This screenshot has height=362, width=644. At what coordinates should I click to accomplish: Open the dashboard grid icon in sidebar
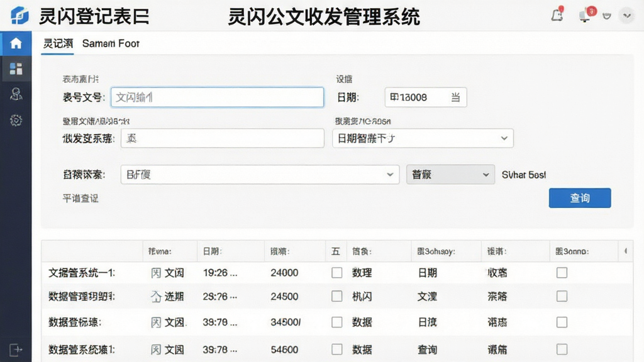click(16, 69)
